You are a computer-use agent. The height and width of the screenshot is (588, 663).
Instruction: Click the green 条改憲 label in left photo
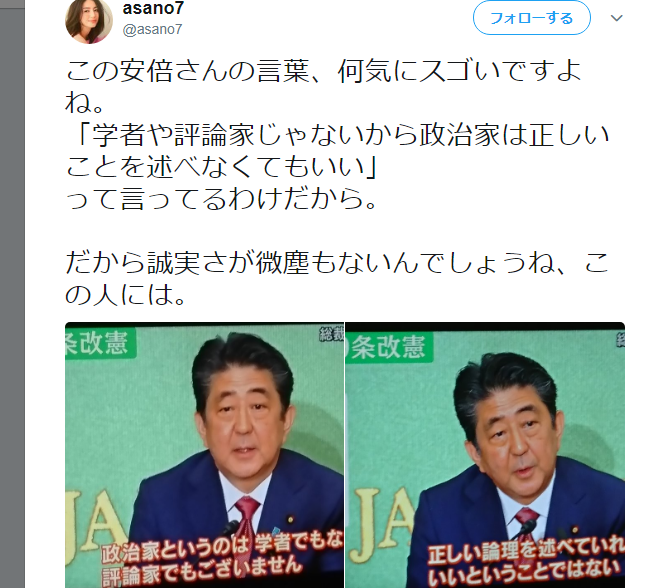click(x=100, y=343)
